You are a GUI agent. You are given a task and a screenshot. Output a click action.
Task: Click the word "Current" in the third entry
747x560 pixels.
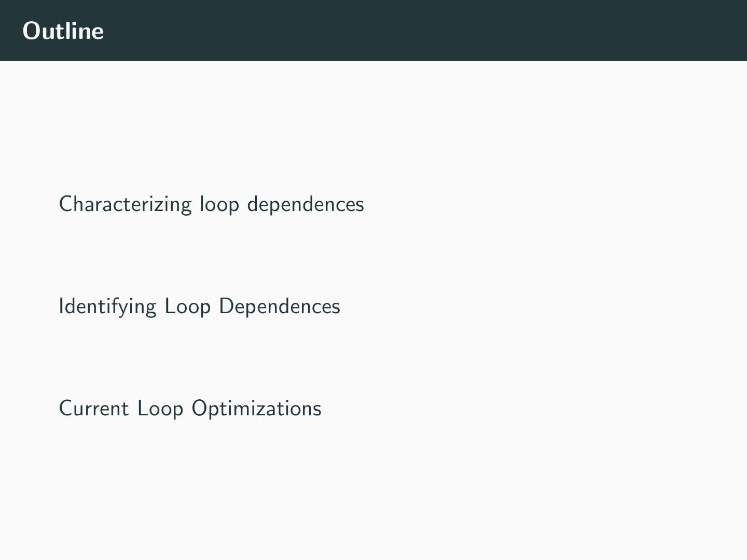(94, 409)
